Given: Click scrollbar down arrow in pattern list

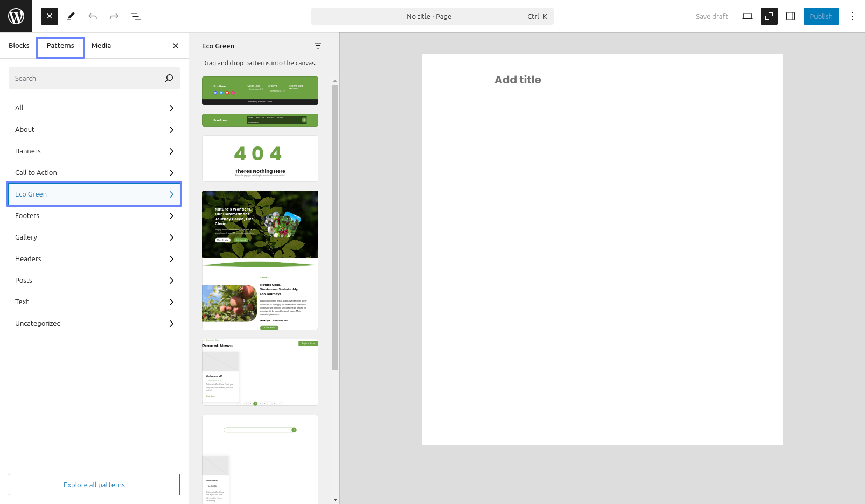Looking at the screenshot, I should [336, 500].
